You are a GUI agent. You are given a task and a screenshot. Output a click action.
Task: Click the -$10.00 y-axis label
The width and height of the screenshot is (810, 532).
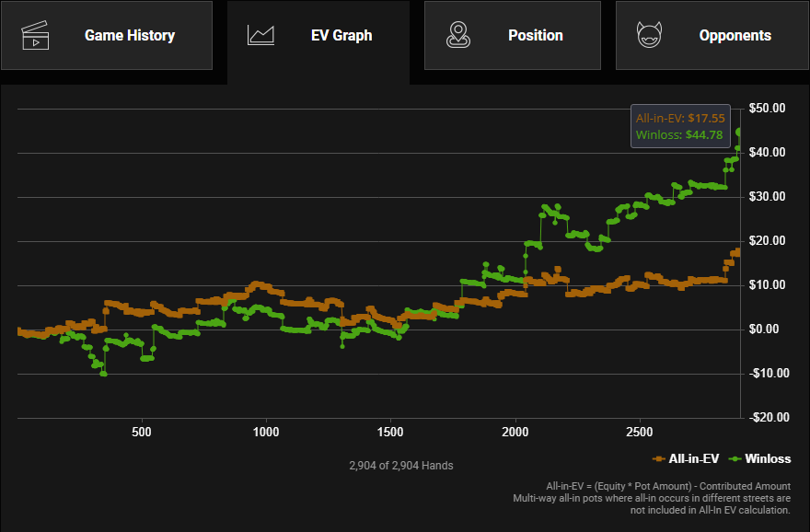coord(769,373)
